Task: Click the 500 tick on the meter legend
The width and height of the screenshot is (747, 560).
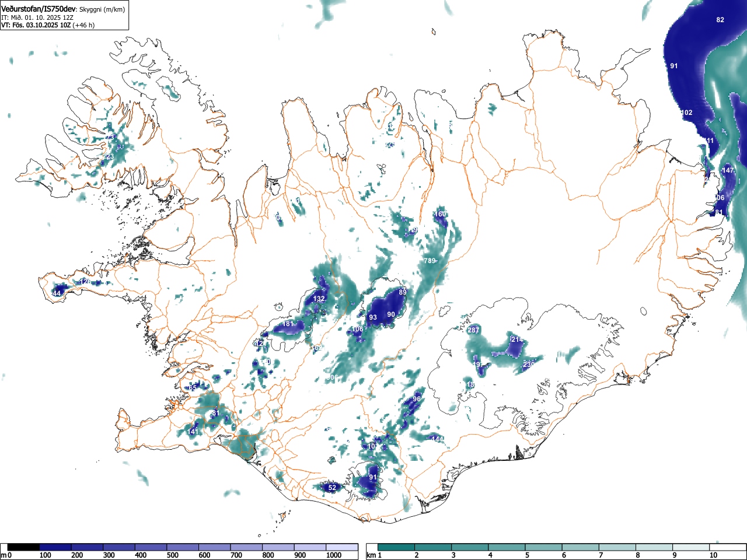Action: click(x=172, y=555)
